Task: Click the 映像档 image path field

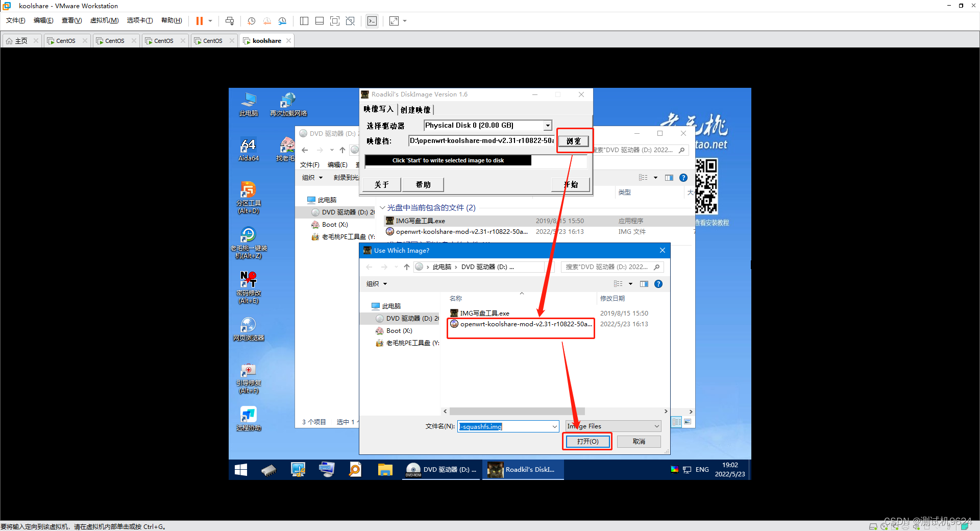Action: [x=481, y=141]
